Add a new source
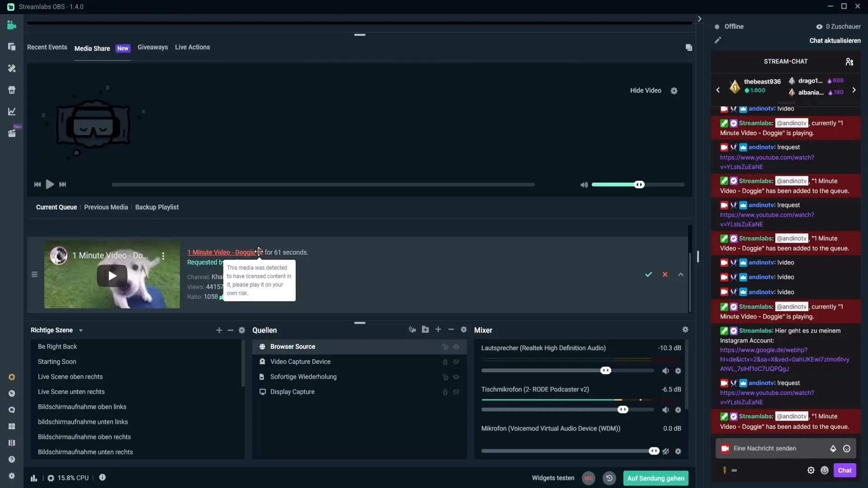The image size is (868, 488). [438, 330]
